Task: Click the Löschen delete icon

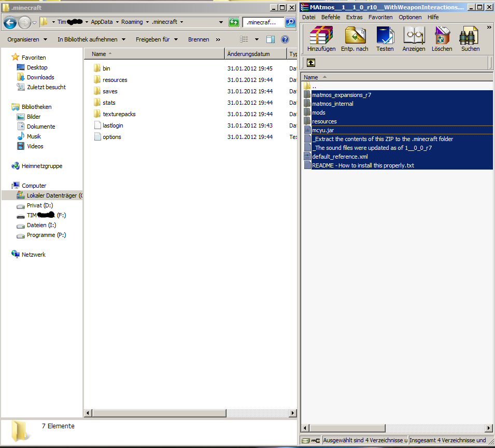Action: pyautogui.click(x=442, y=39)
